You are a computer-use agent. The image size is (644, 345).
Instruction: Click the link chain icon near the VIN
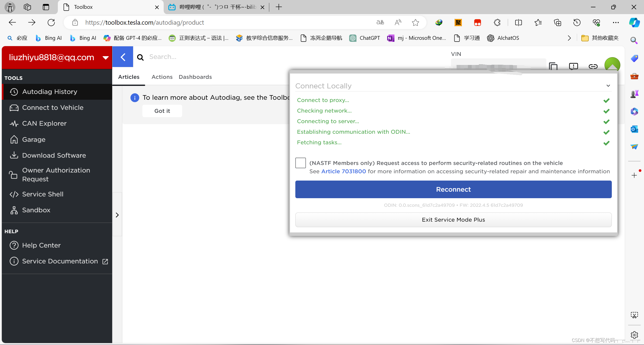coord(593,66)
